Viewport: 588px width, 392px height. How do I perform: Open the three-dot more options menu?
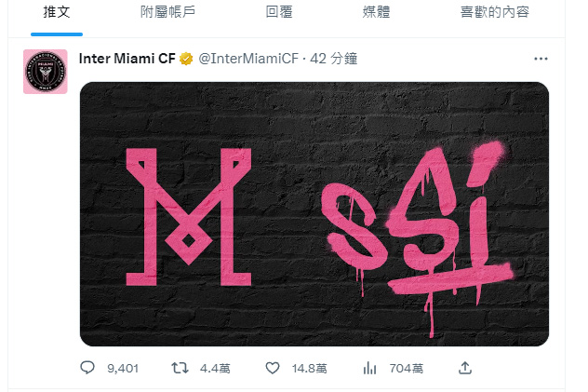click(541, 59)
